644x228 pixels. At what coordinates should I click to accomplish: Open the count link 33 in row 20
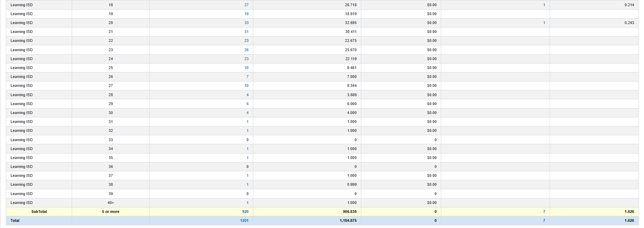point(246,23)
